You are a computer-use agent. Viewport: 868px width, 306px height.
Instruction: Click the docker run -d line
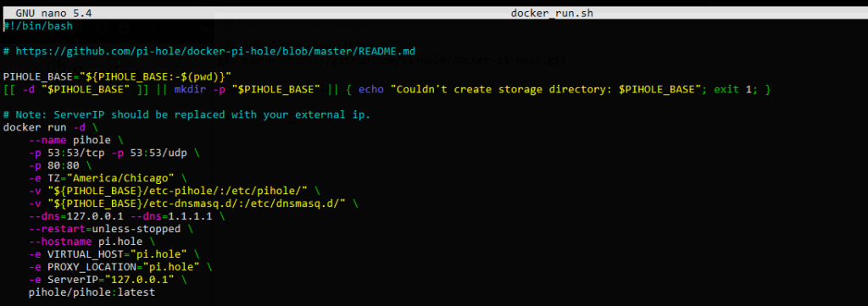[x=51, y=127]
